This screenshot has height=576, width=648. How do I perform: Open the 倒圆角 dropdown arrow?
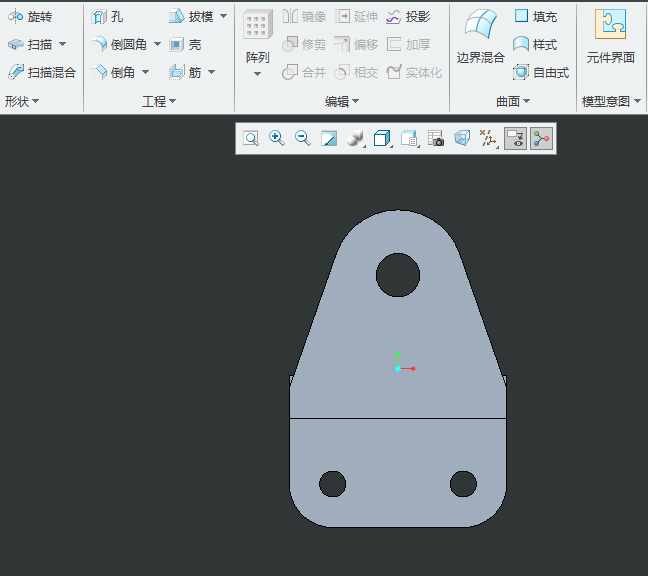[x=157, y=44]
